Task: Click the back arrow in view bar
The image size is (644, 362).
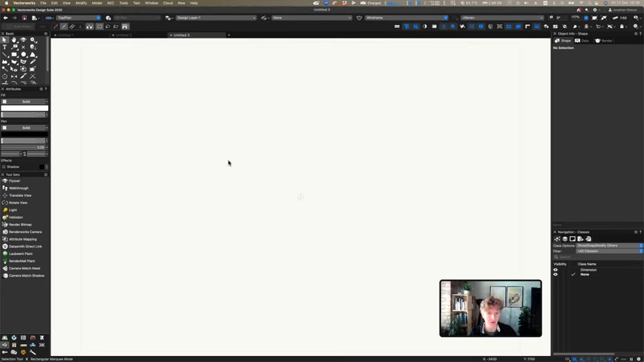Action: [5, 17]
